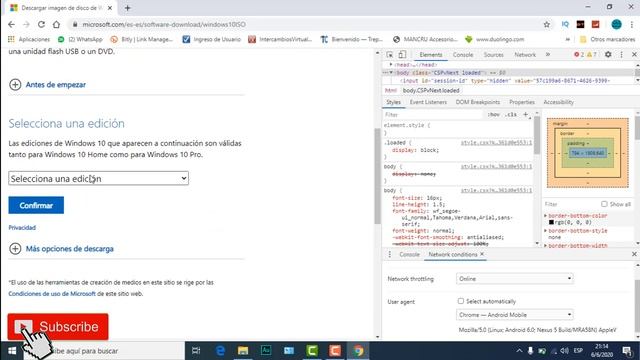Open www.duolingo.com bookmark
Screen dimensions: 640x360
[x=494, y=39]
